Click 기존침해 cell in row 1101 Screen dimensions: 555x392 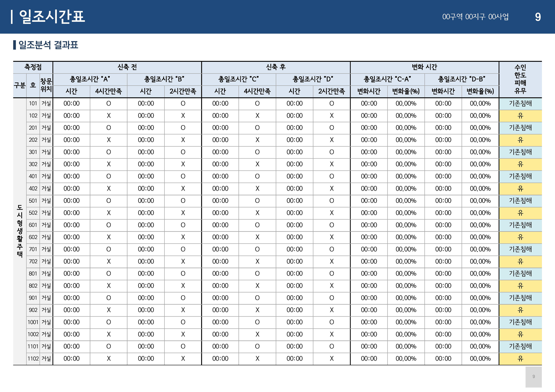coord(520,346)
